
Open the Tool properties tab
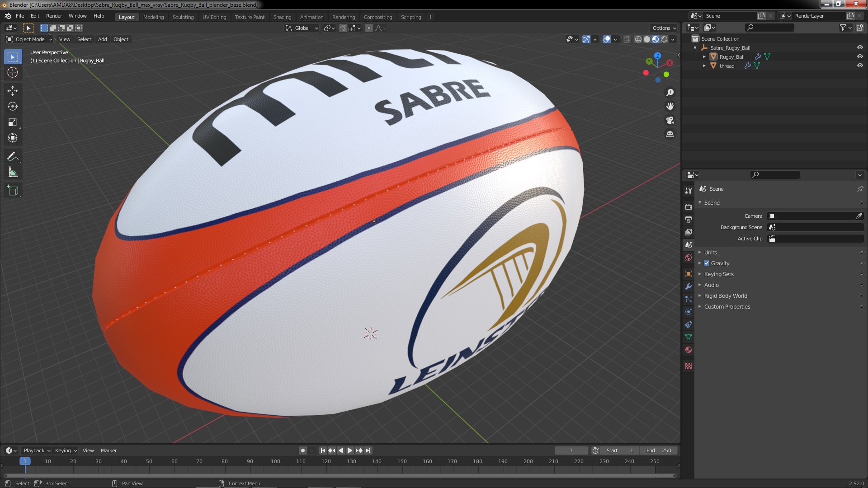689,191
